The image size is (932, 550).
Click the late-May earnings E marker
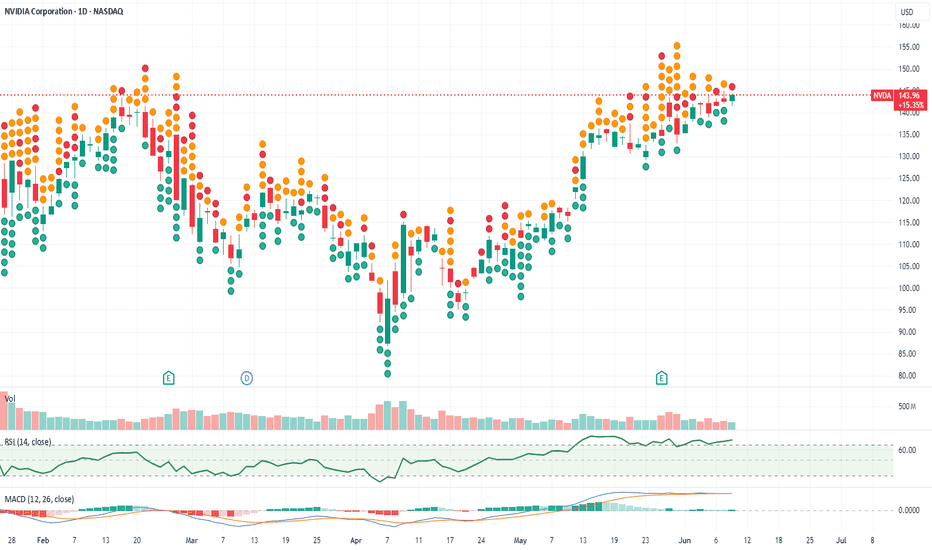coord(661,378)
